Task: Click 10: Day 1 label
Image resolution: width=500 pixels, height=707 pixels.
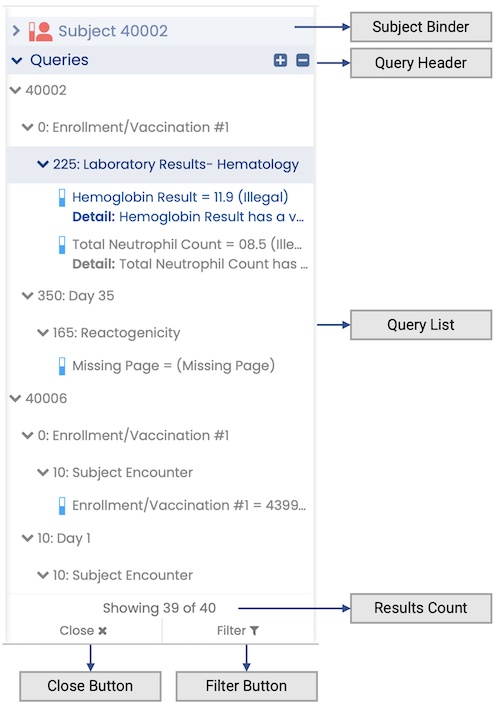Action: tap(64, 538)
